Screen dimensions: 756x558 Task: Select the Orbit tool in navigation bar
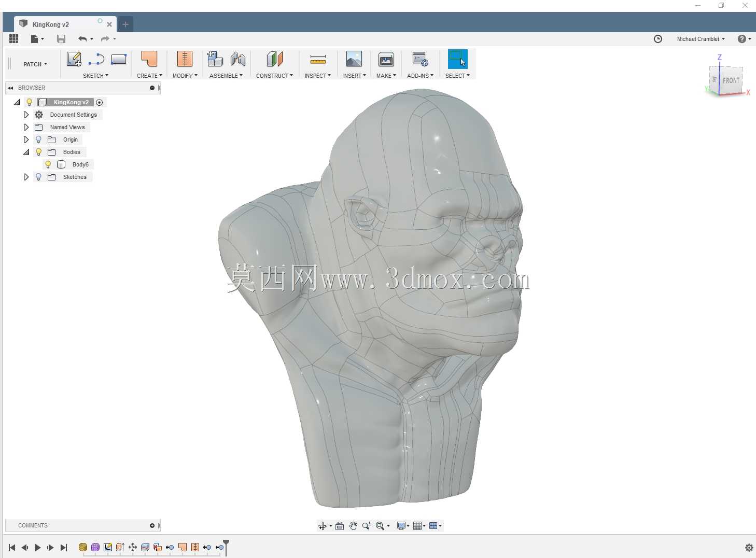point(323,526)
